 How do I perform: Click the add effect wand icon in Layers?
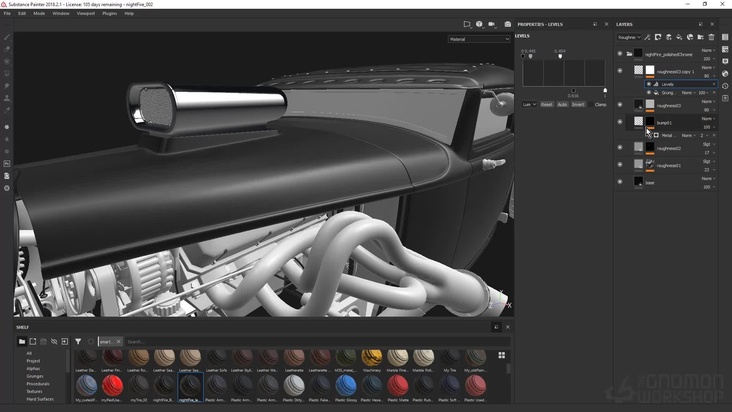pyautogui.click(x=647, y=37)
